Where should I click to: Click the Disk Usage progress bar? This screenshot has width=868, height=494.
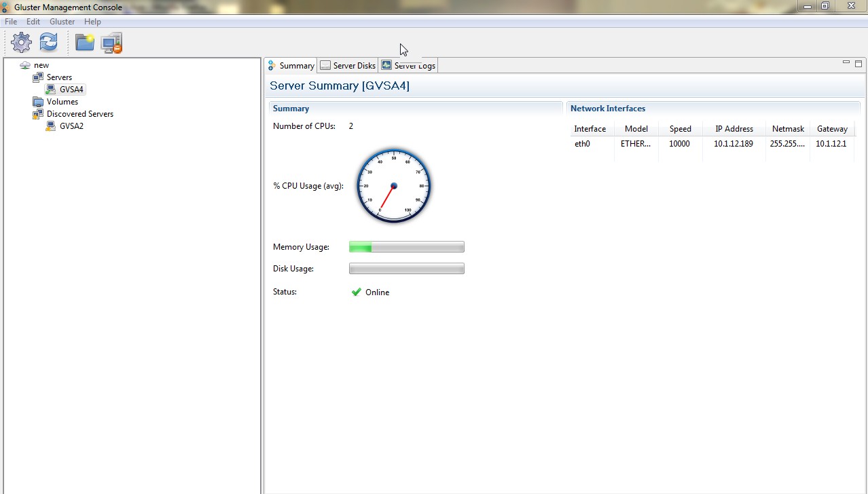pos(406,269)
